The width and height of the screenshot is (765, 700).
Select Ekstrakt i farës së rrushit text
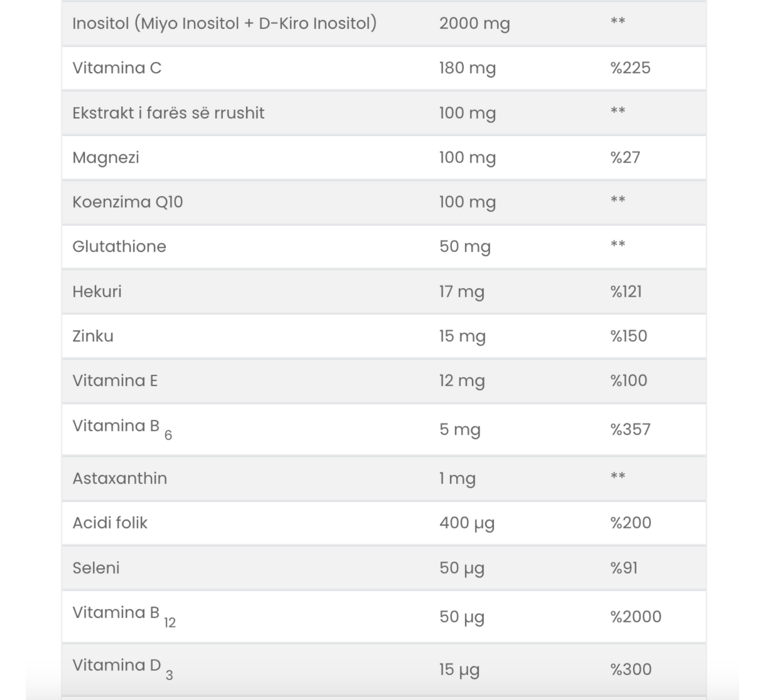pos(168,113)
